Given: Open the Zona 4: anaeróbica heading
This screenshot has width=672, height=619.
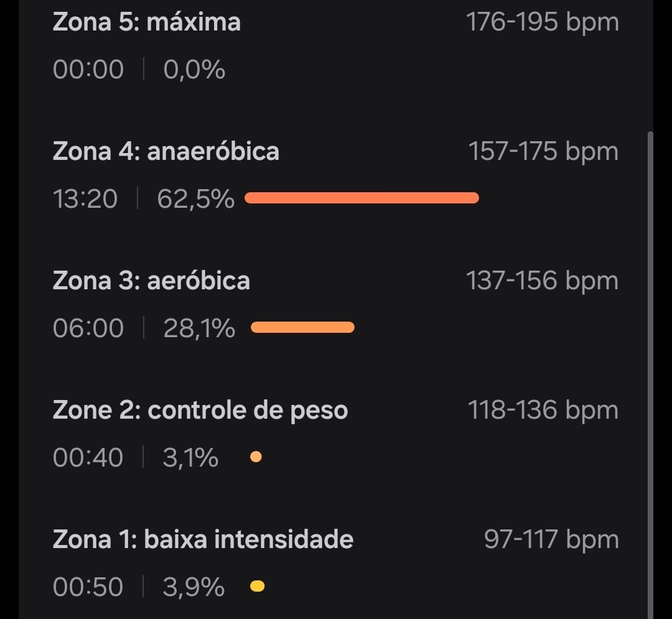Looking at the screenshot, I should 166,151.
